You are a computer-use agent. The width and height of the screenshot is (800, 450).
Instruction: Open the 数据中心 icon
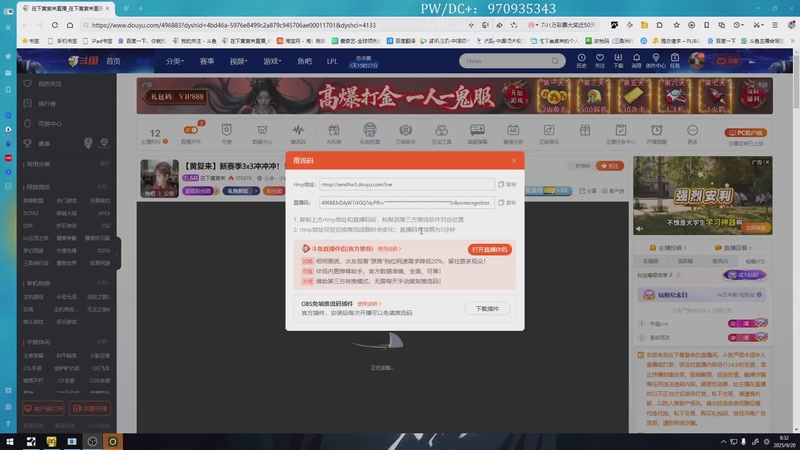point(262,134)
